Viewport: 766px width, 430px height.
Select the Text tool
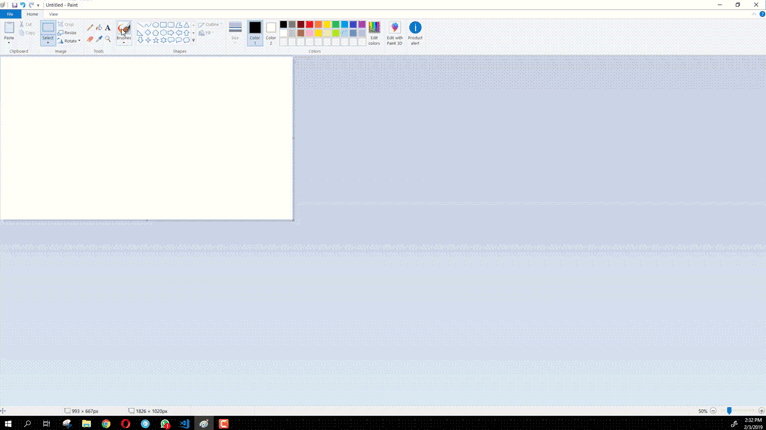click(x=108, y=28)
